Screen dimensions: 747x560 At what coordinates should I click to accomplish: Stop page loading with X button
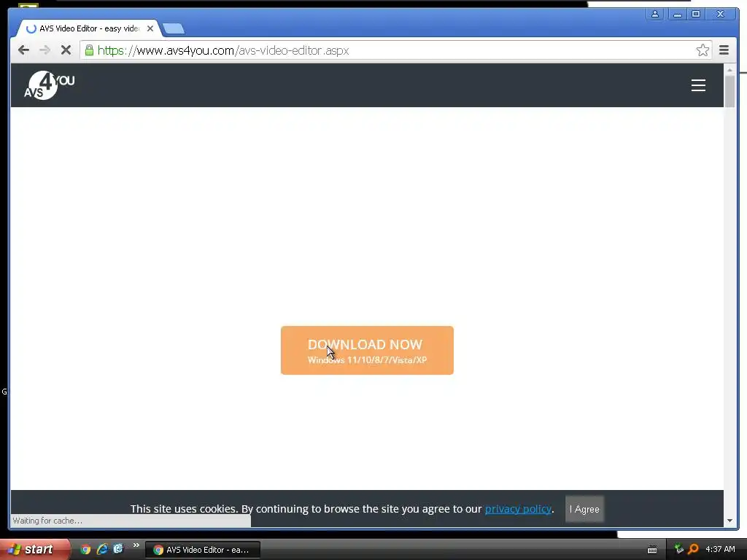(x=66, y=50)
